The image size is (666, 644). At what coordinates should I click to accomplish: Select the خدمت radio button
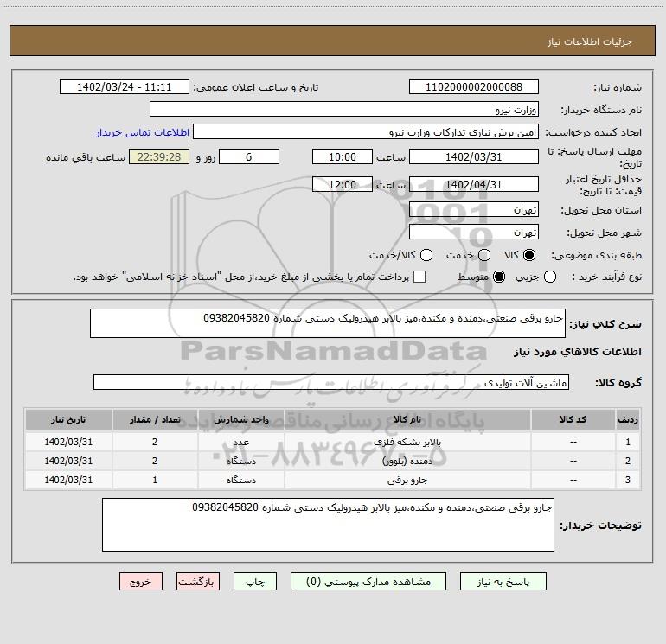(x=484, y=255)
